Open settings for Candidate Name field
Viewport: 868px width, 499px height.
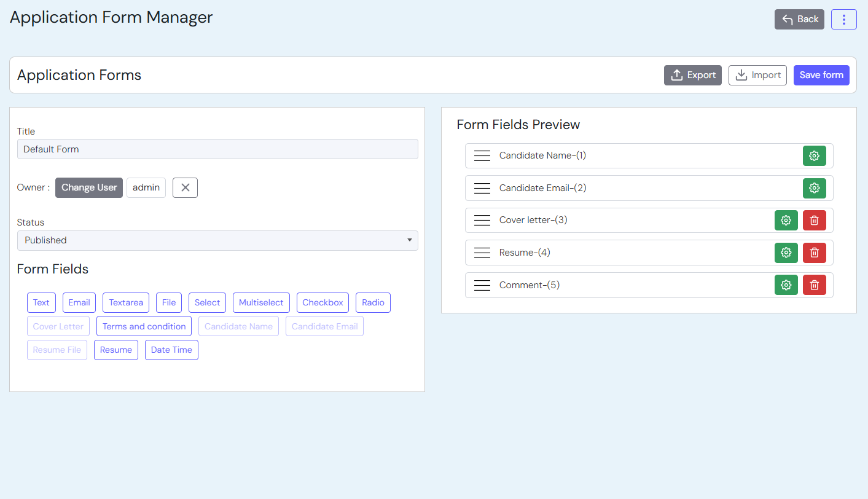point(814,156)
